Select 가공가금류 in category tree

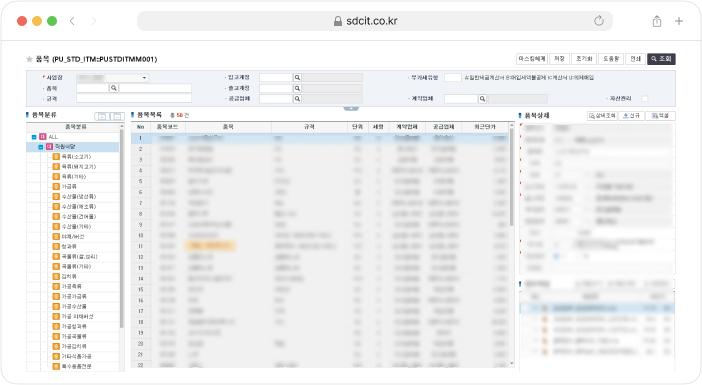tap(74, 296)
